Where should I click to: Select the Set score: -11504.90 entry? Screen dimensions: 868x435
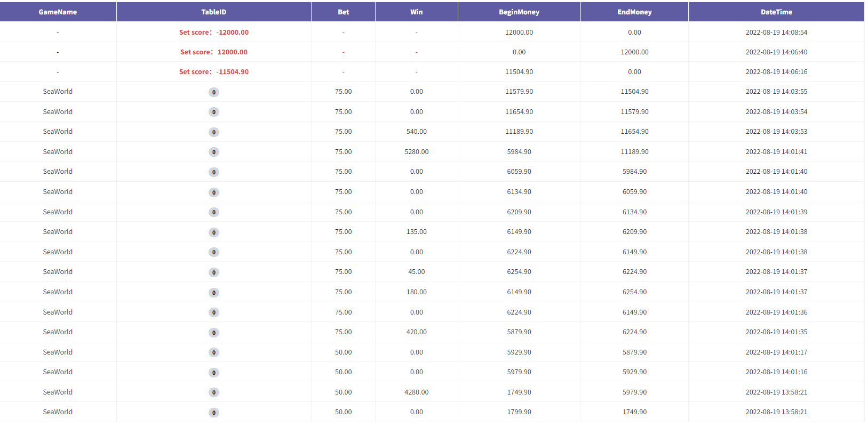[214, 71]
